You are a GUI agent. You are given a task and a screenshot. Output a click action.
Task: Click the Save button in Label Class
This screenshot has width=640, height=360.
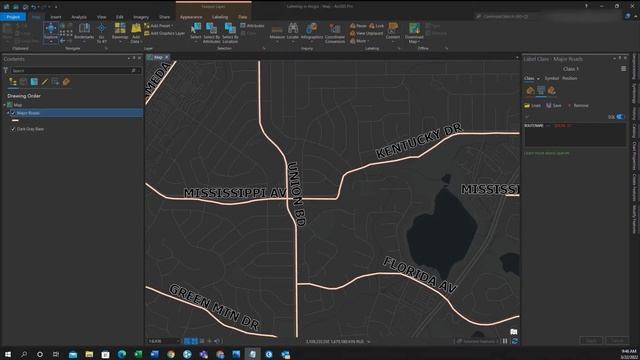point(554,106)
